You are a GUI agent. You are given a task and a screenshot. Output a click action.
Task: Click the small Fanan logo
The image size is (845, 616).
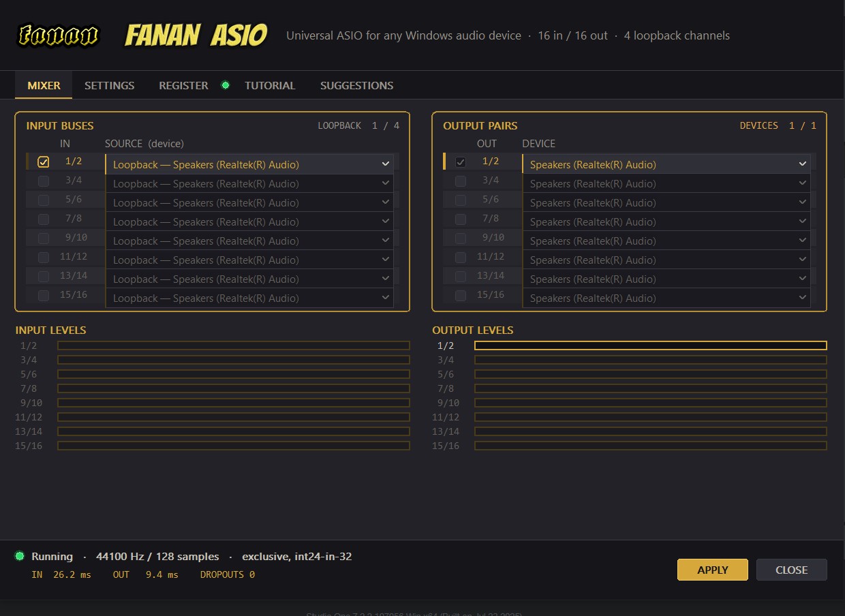[x=59, y=35]
